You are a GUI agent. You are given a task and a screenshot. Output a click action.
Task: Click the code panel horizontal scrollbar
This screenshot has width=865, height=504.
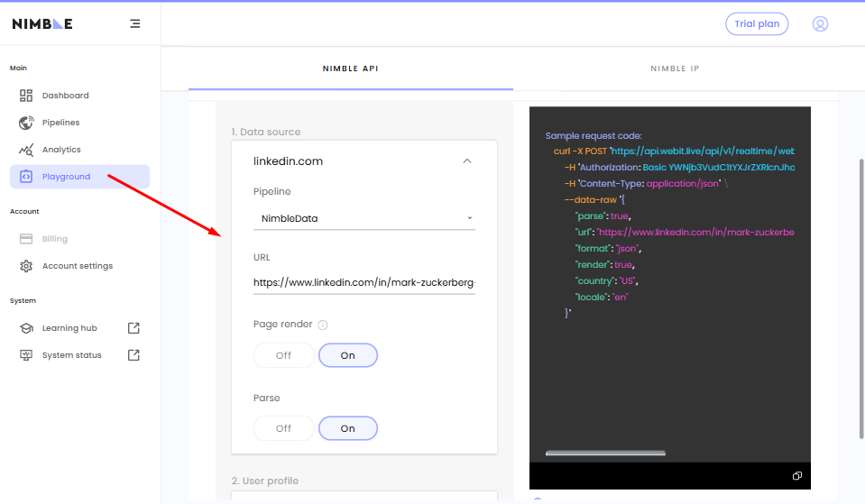pyautogui.click(x=605, y=453)
